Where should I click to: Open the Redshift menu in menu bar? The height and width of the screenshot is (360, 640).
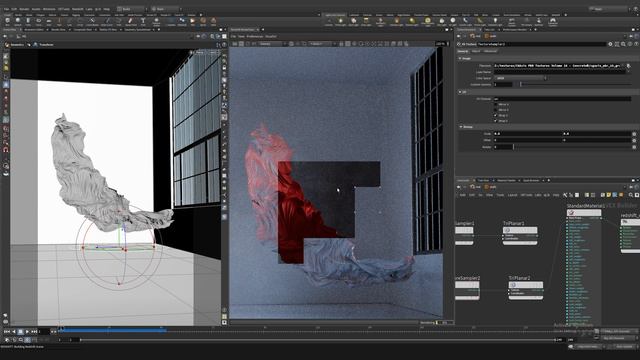coord(78,9)
